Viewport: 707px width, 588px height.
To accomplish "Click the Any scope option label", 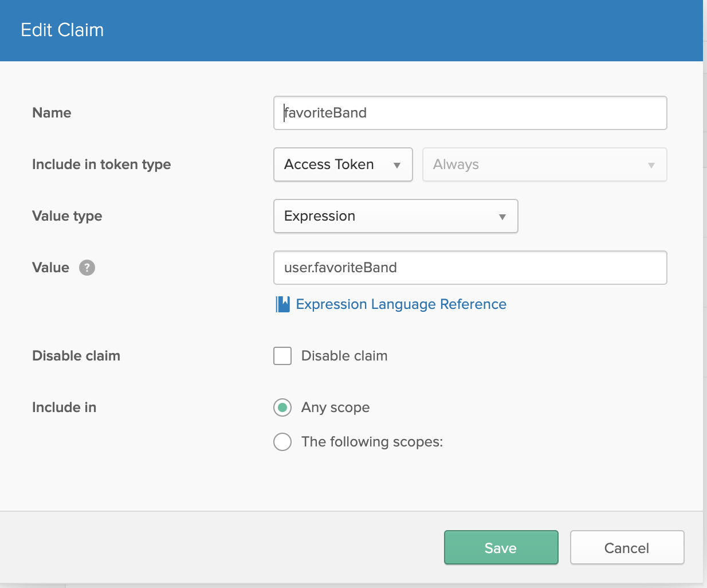I will coord(335,407).
